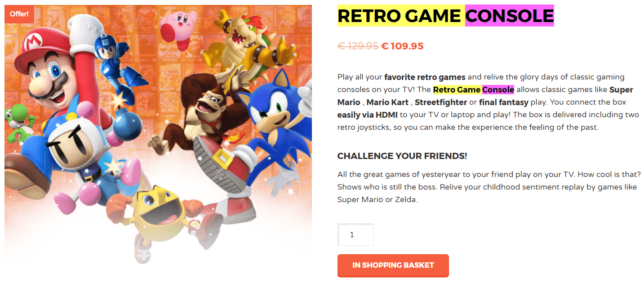Add product with In Shopping Basket button
Screen dimensions: 644x283
pyautogui.click(x=393, y=265)
